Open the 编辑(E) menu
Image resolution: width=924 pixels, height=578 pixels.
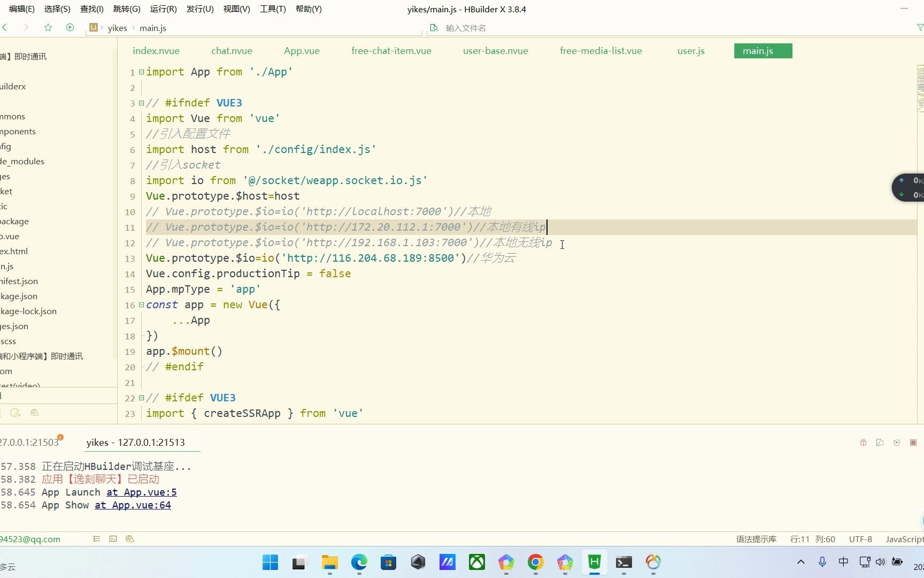point(22,9)
